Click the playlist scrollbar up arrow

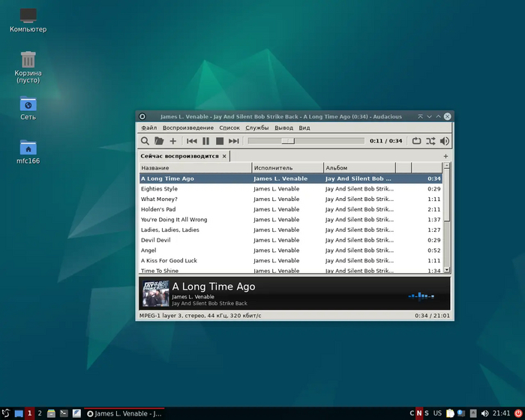coord(447,166)
